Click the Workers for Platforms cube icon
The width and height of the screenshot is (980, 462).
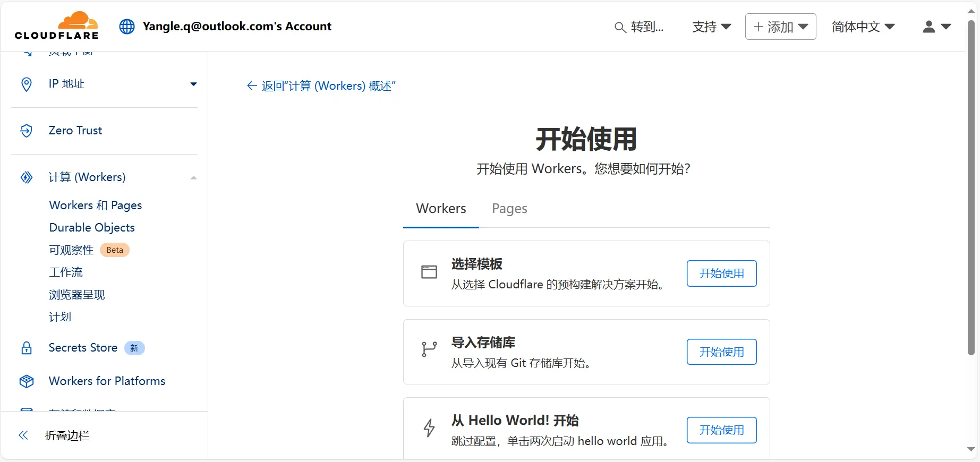pos(27,381)
